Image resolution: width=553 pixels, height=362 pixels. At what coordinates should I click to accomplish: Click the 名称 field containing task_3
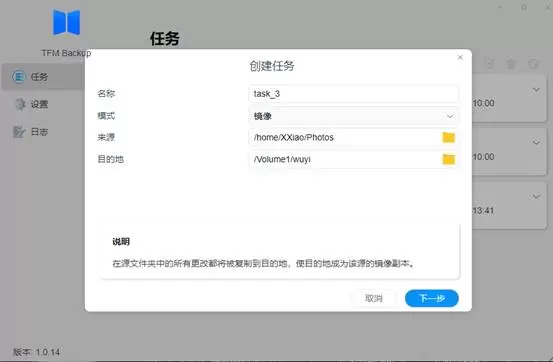[x=353, y=94]
